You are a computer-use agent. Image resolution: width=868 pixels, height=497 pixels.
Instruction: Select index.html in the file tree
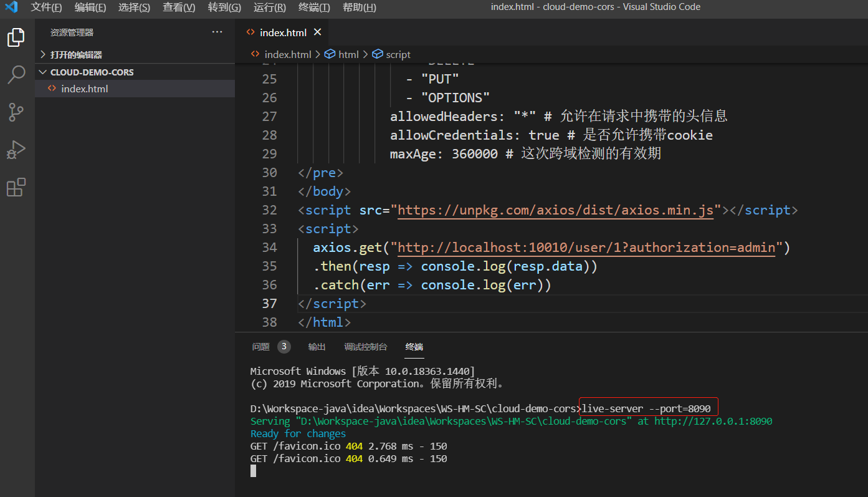click(84, 89)
